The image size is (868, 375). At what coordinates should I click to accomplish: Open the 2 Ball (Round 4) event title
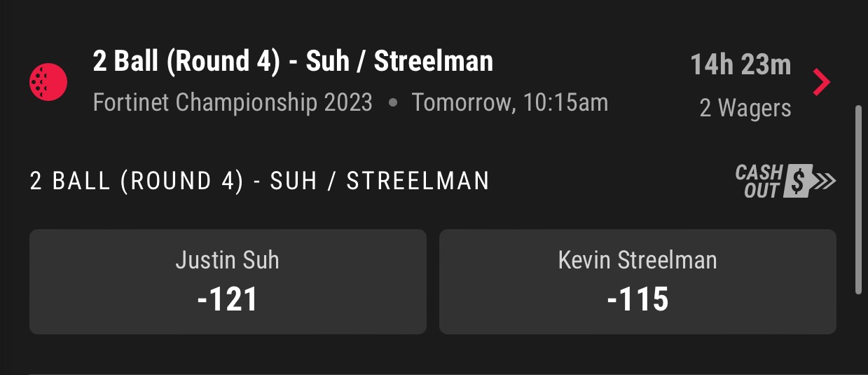coord(293,62)
